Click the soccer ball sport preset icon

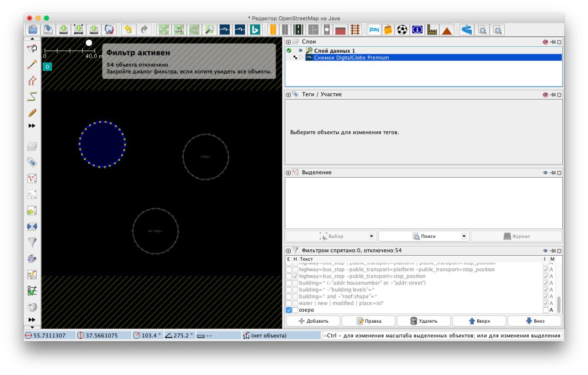tap(402, 30)
